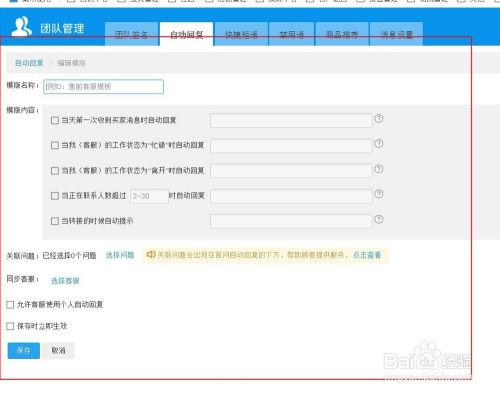500x394 pixels.
Task: Click 选择客服 link
Action: pyautogui.click(x=65, y=281)
